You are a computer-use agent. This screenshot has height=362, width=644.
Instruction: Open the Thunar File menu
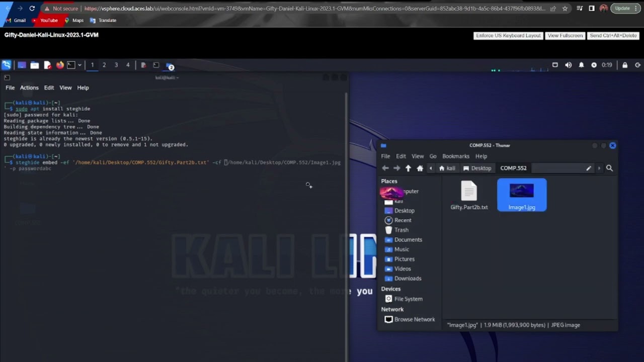point(385,156)
